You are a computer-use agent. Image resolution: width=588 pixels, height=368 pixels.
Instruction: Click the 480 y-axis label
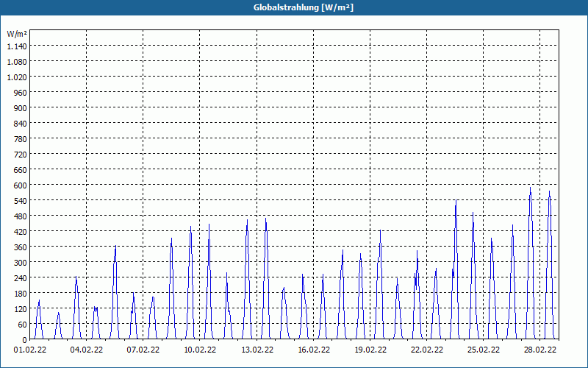tap(21, 216)
